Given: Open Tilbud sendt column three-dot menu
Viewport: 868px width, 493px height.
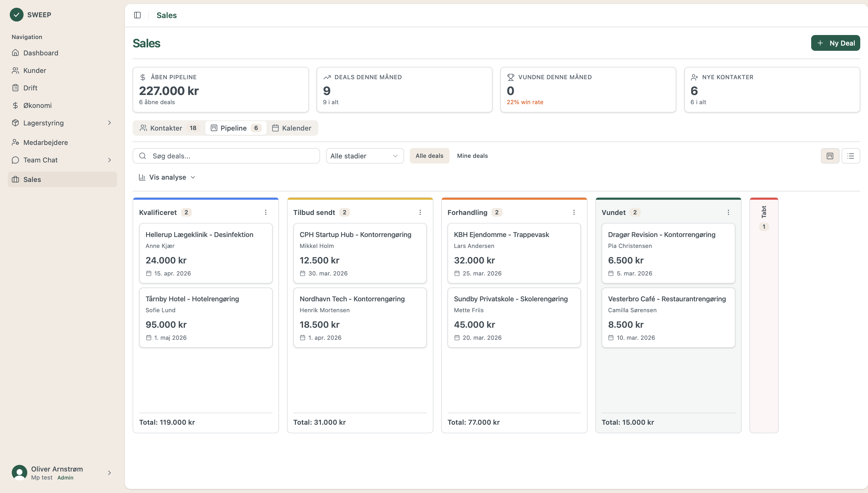Looking at the screenshot, I should point(420,212).
